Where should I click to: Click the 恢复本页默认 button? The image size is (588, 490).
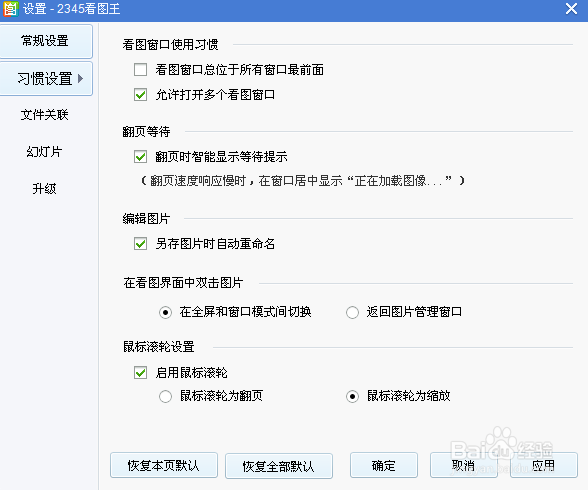point(164,465)
